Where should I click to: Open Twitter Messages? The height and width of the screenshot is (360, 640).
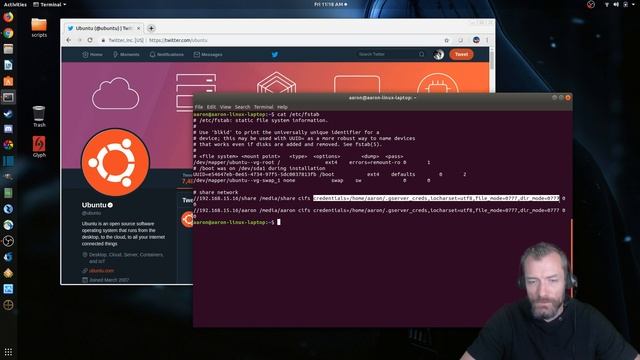click(208, 54)
